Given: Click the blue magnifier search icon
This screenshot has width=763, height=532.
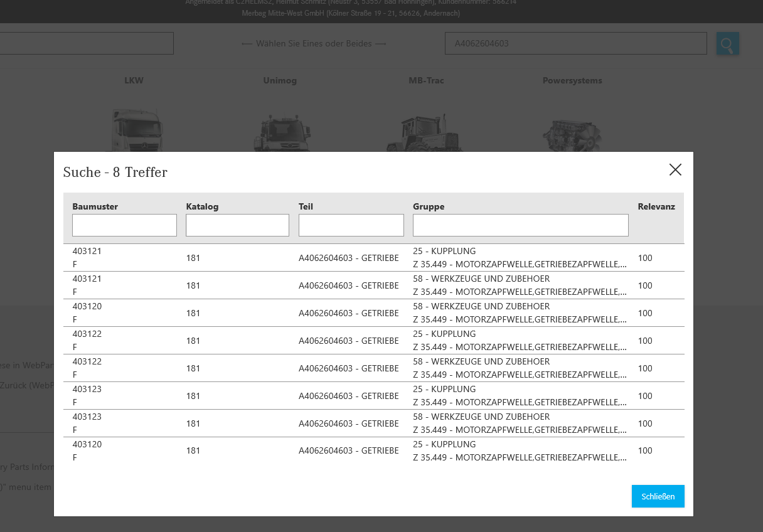Looking at the screenshot, I should point(727,43).
